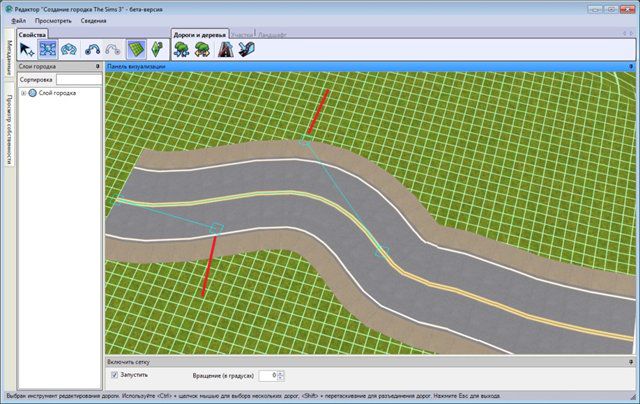Pin the Слои городка panel

97,66
